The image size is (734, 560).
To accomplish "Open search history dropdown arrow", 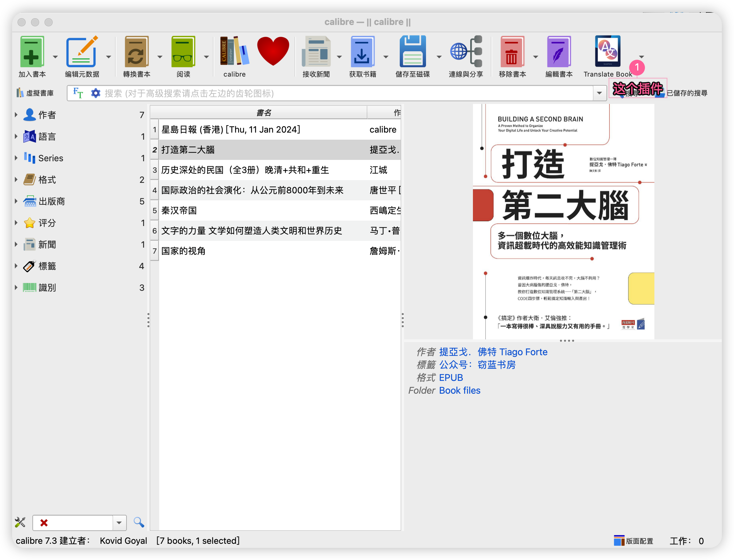I will 599,93.
